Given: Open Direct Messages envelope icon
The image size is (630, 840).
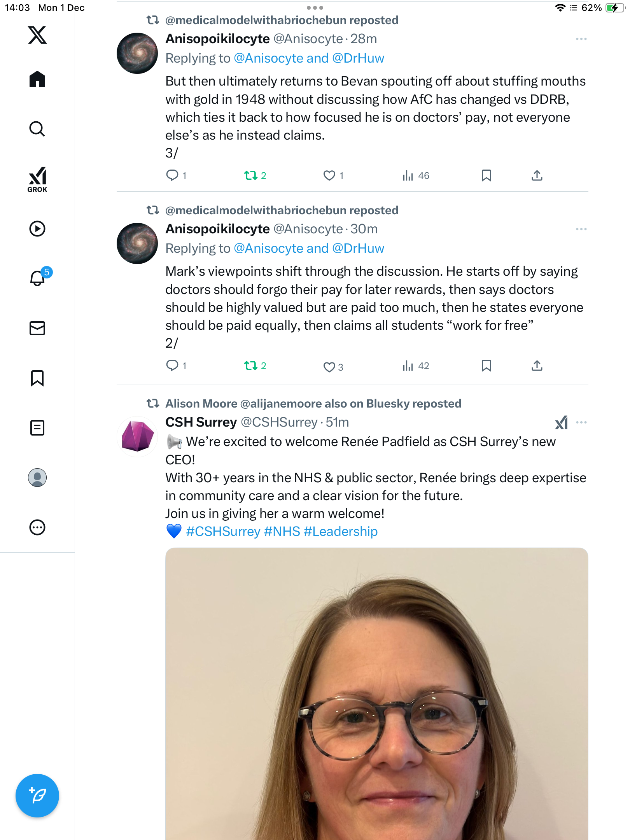Looking at the screenshot, I should 37,328.
